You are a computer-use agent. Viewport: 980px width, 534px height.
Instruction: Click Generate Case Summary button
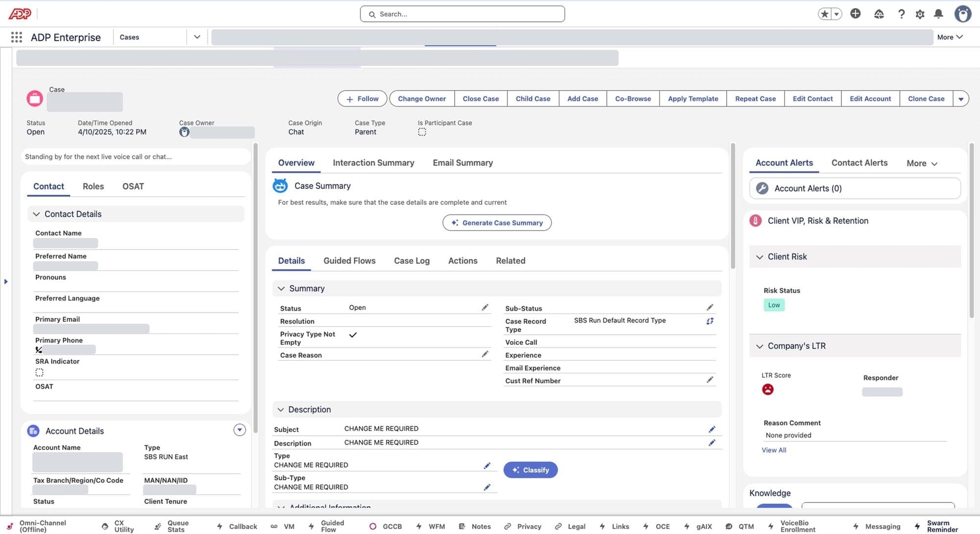click(497, 223)
